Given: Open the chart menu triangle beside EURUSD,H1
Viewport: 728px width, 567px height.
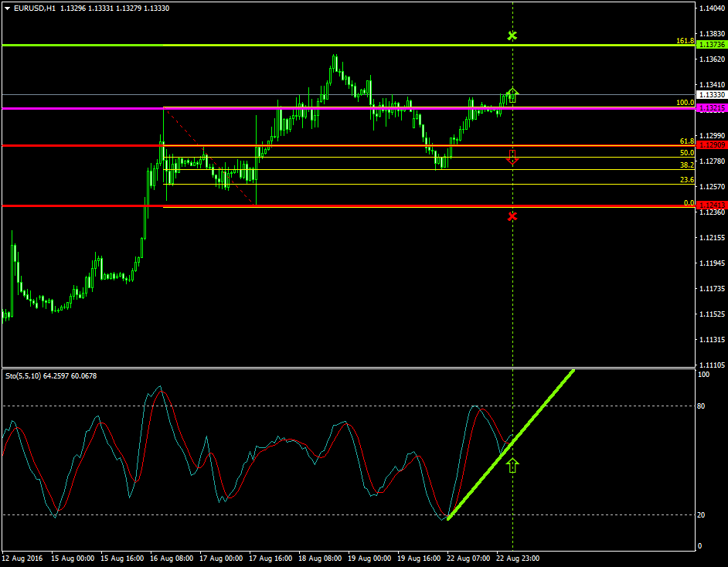Looking at the screenshot, I should [x=7, y=8].
